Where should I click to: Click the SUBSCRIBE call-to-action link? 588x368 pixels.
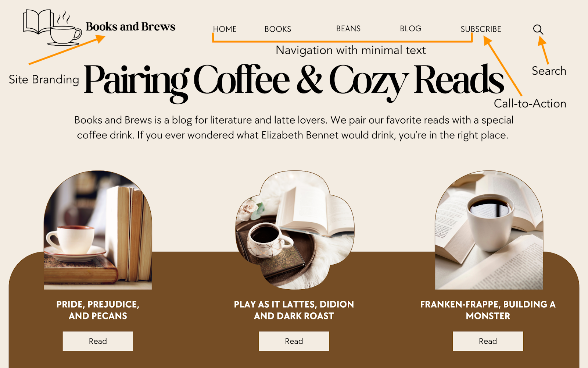click(481, 29)
